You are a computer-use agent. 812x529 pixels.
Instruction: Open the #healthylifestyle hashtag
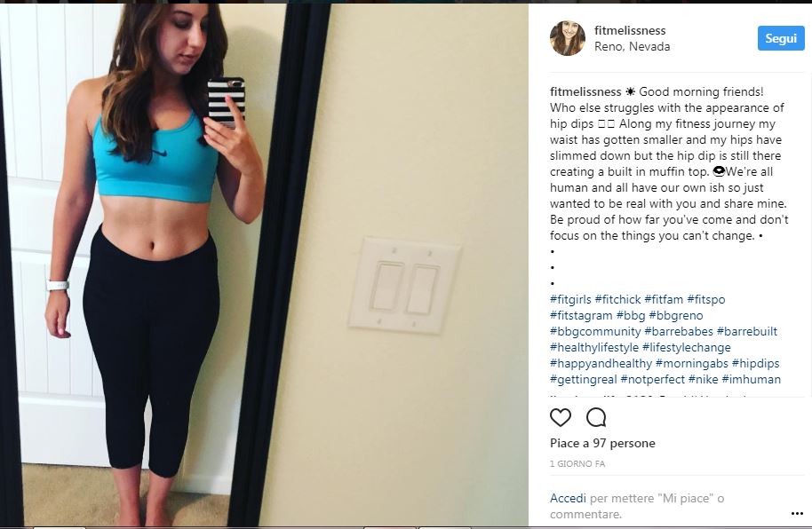tap(594, 347)
